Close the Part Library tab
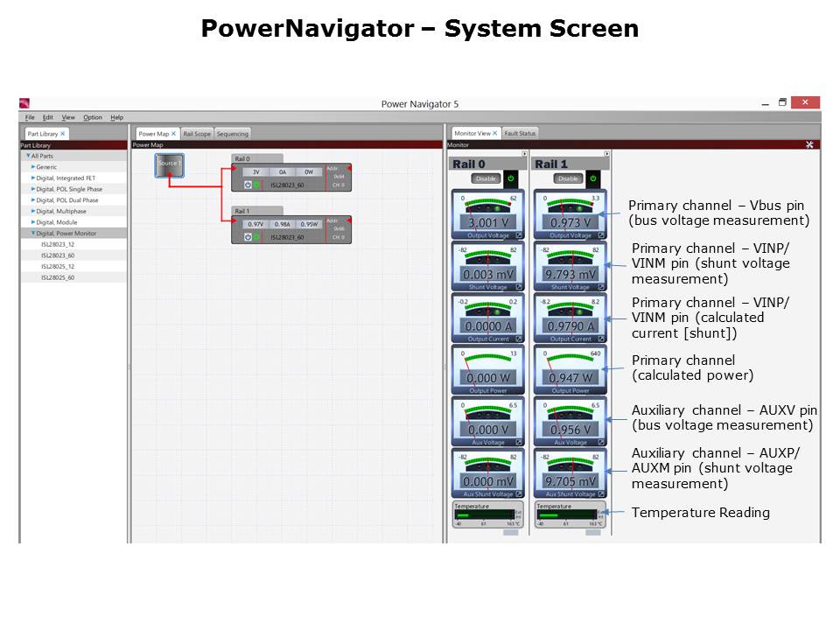This screenshot has width=840, height=630. (63, 133)
